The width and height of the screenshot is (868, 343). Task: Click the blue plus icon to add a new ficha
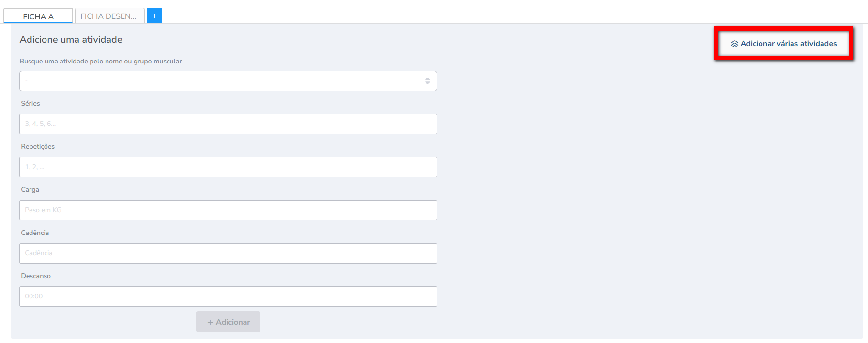pyautogui.click(x=154, y=16)
